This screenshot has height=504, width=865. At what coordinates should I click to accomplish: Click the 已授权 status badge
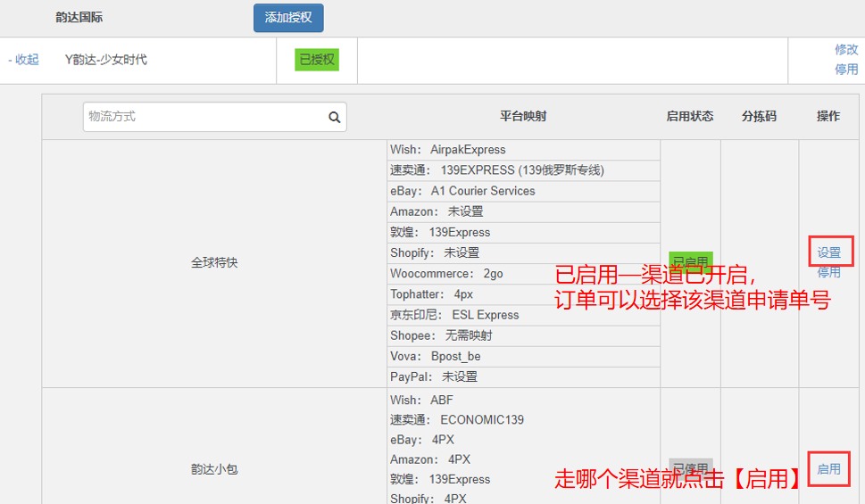coord(317,60)
